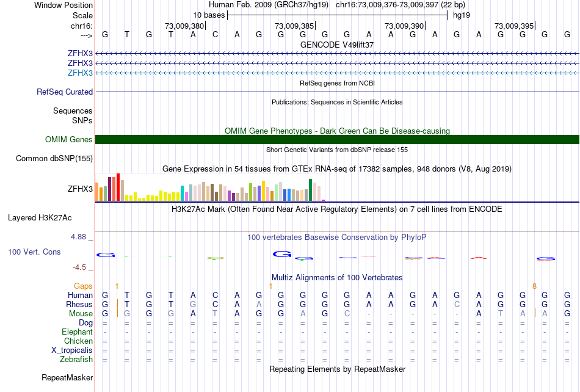Select the Human alignment row label
Viewport: 580px width, 392px height.
coord(80,295)
